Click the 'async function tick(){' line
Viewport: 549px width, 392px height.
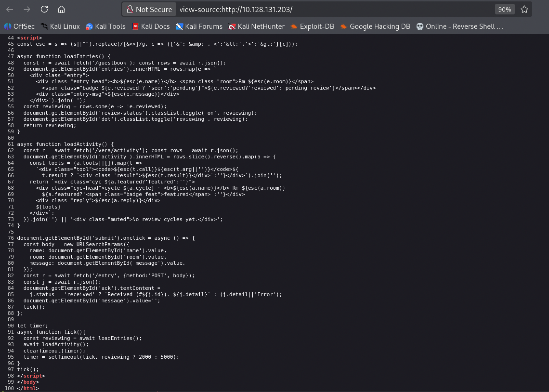(x=51, y=332)
